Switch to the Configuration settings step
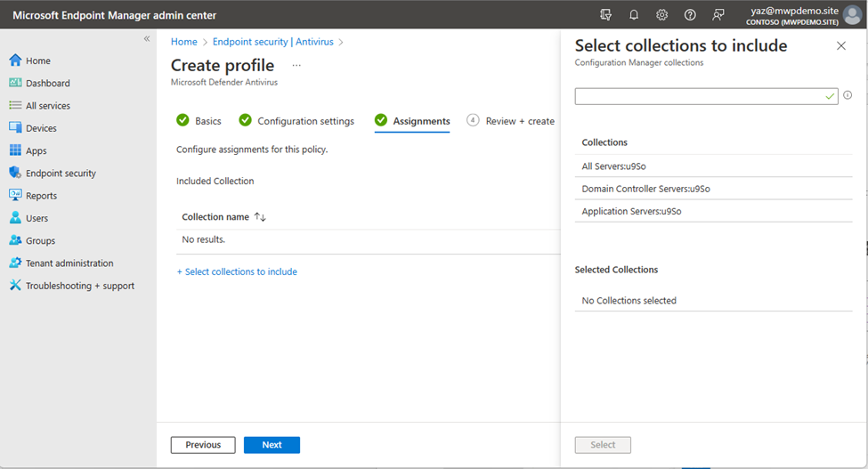Viewport: 868px width, 469px height. [305, 121]
